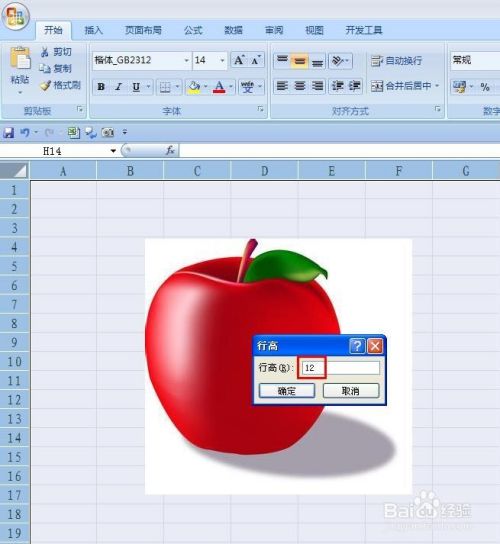
Task: Confirm row height with 确定
Action: 287,391
